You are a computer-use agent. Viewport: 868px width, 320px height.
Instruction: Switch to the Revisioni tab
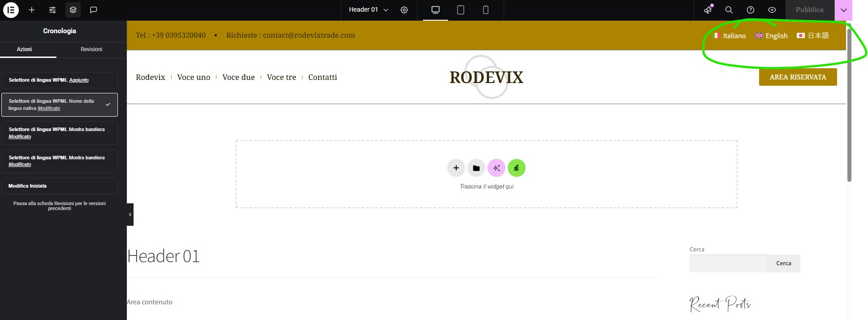click(91, 49)
